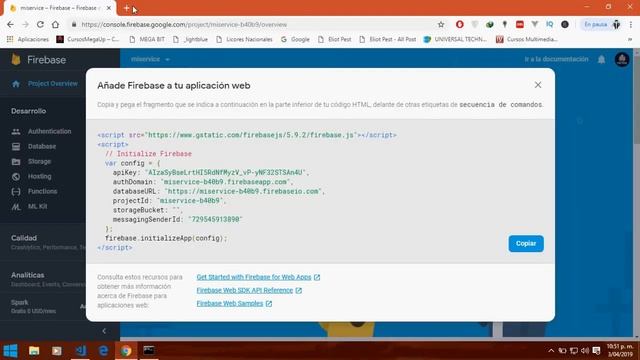Click the taskbar clock showing 10:51 p. m.
This screenshot has width=640, height=360.
coord(620,350)
